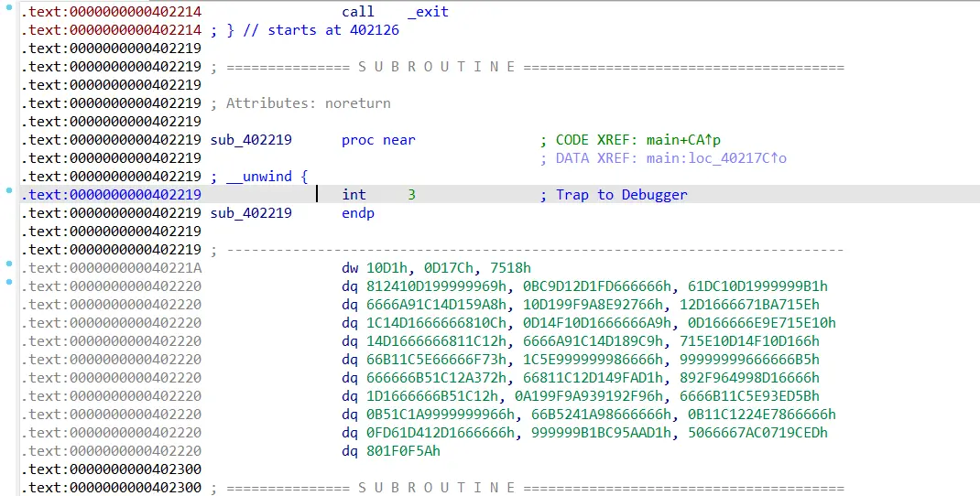This screenshot has width=980, height=496.
Task: Select the value 14D1666666811C12h
Action: 436,341
